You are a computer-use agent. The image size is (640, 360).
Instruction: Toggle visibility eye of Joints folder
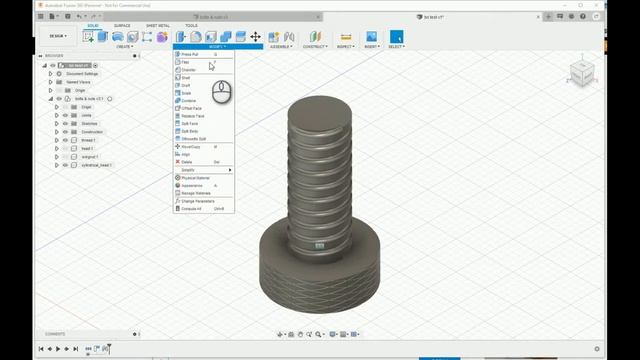coord(65,116)
